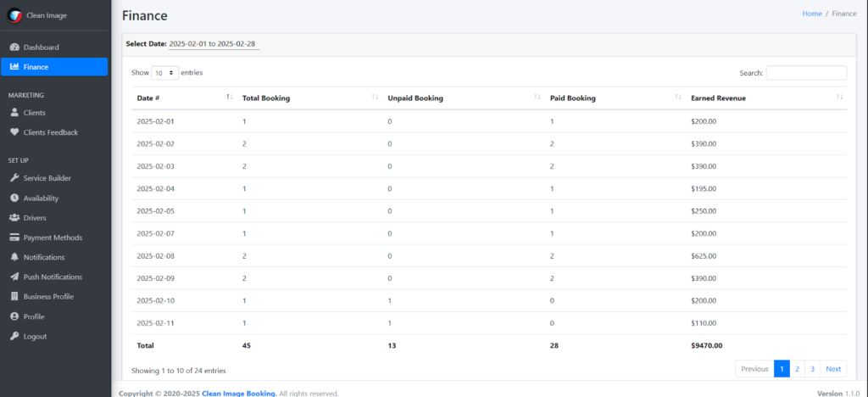Go to pagination page 2
Image resolution: width=868 pixels, height=397 pixels.
(x=797, y=369)
